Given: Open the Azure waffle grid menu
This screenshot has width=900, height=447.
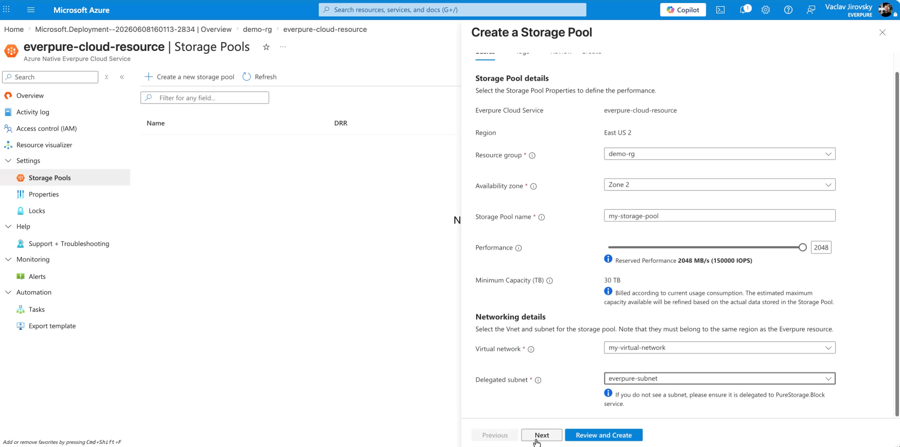Looking at the screenshot, I should [7, 10].
